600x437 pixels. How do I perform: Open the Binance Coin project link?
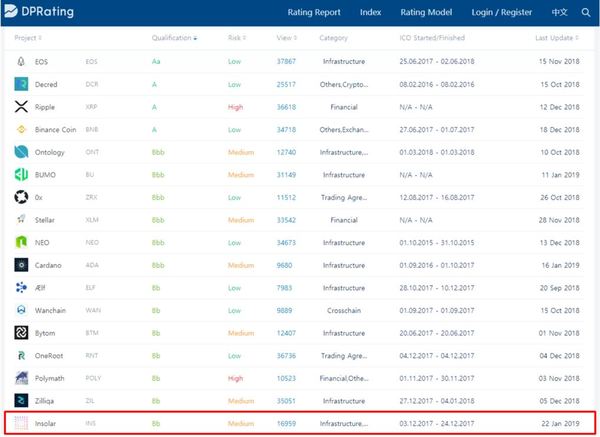pos(55,129)
